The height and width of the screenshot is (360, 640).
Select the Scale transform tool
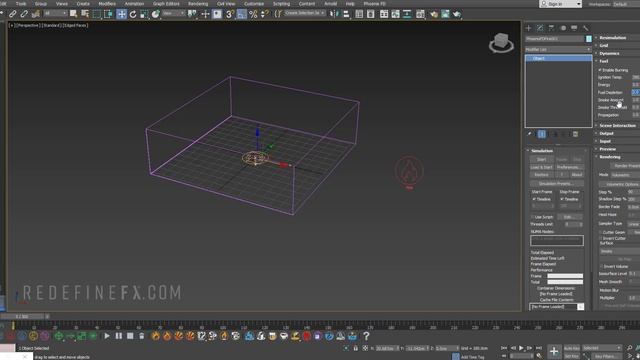coord(144,14)
